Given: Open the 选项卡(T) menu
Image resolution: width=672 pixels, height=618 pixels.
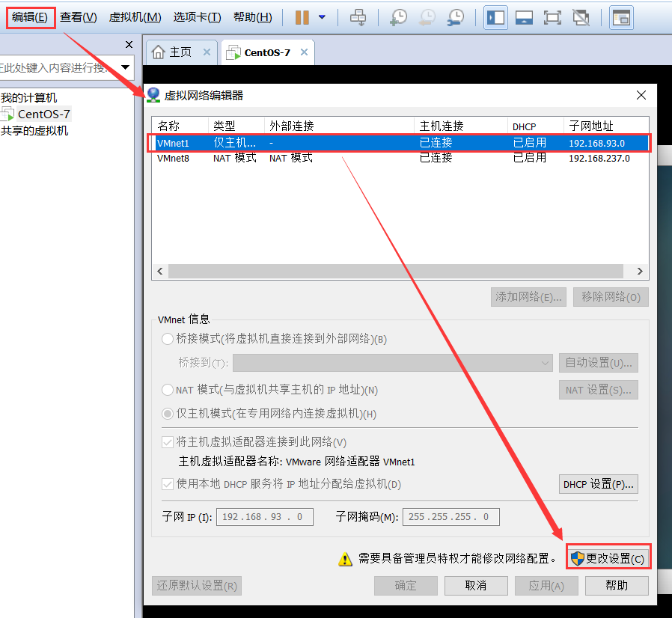Looking at the screenshot, I should click(x=197, y=17).
